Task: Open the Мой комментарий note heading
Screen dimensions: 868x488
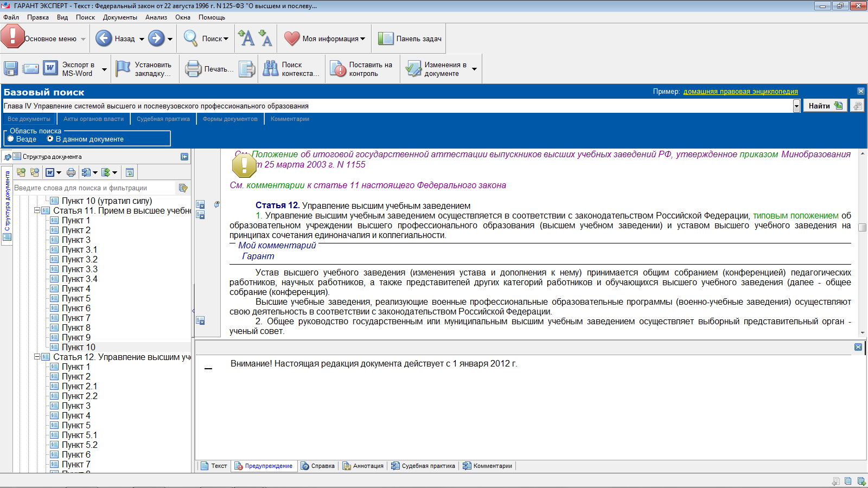Action: [x=277, y=246]
